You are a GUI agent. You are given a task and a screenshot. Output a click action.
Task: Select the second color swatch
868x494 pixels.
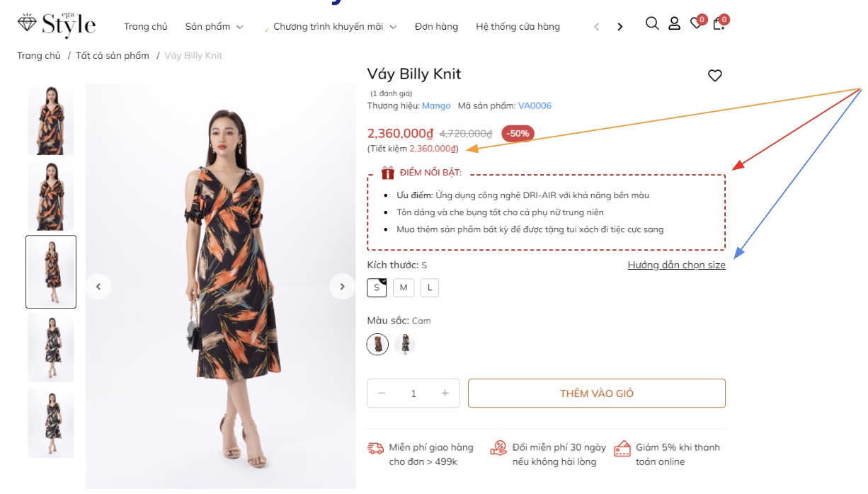405,345
